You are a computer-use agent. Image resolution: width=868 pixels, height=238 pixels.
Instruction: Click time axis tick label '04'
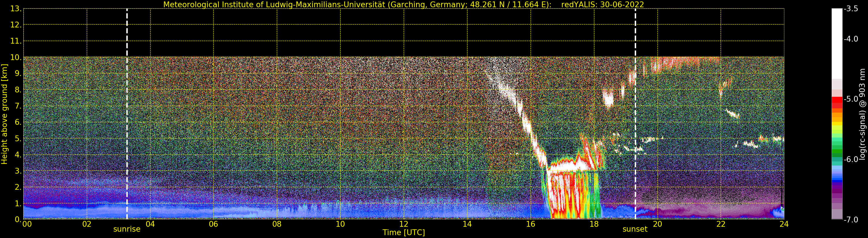pos(150,224)
